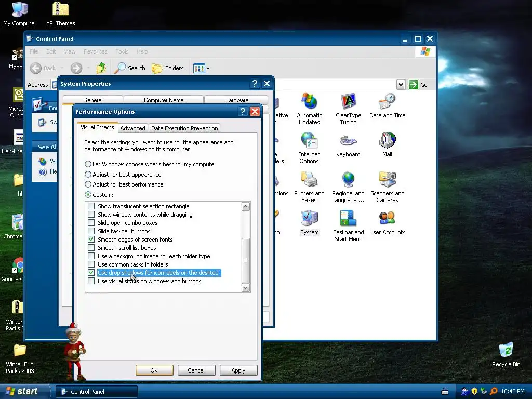Click the security shield tray icon

[474, 391]
